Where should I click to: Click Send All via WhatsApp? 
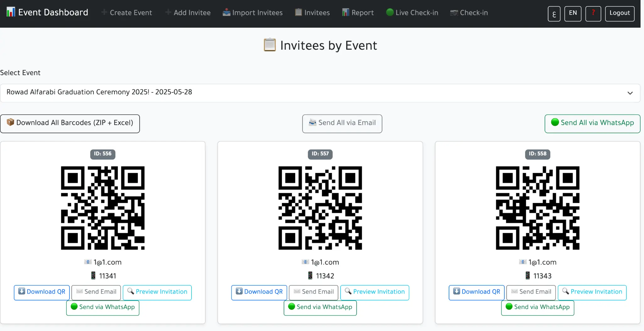592,123
